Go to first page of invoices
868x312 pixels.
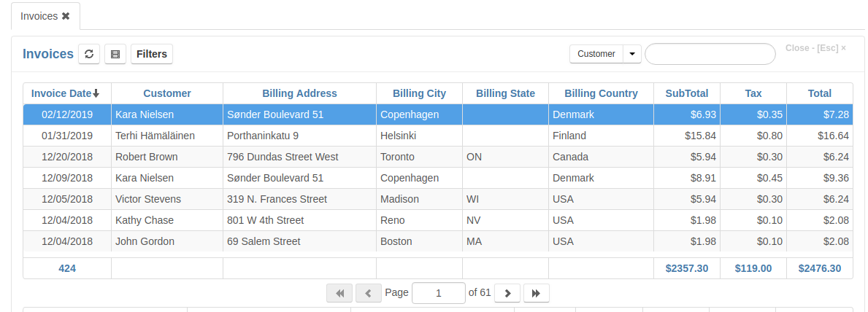click(x=339, y=293)
